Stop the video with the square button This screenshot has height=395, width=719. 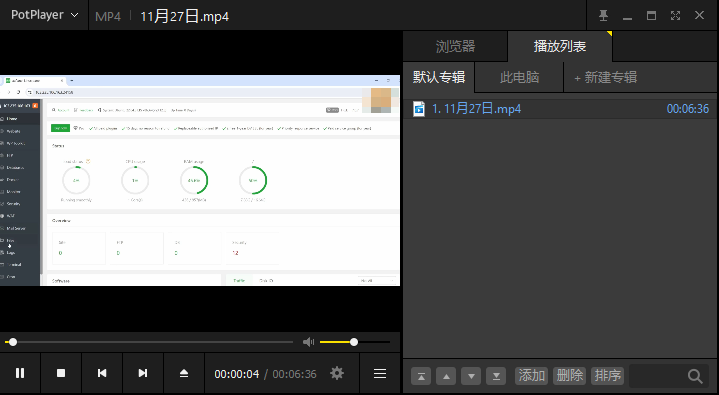(x=61, y=373)
